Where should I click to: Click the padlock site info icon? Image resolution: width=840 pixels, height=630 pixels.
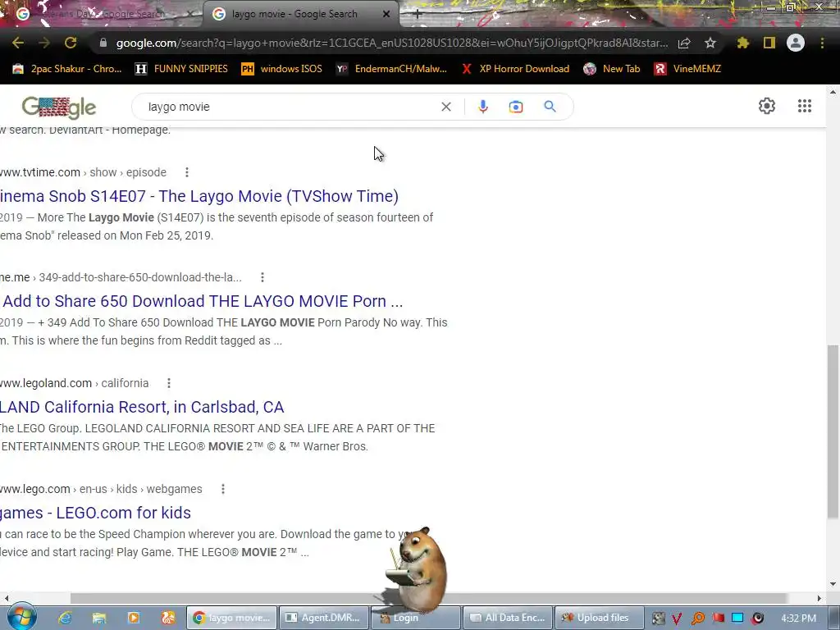103,43
